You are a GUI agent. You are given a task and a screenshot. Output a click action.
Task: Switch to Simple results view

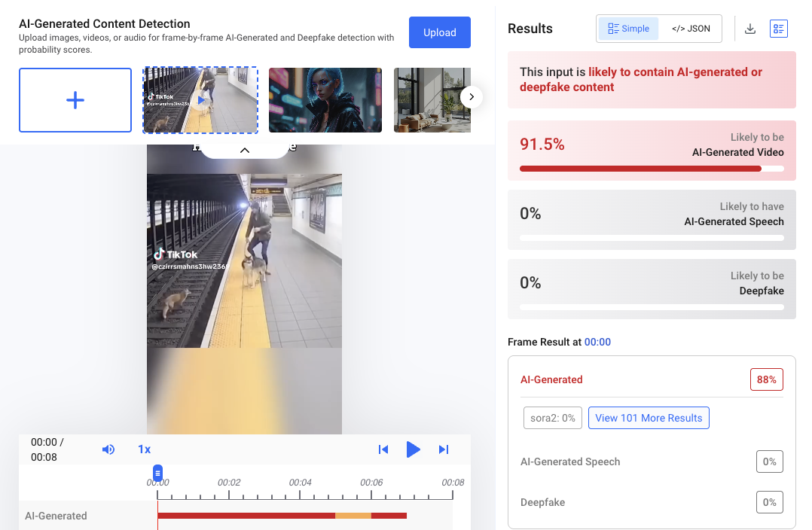(628, 29)
